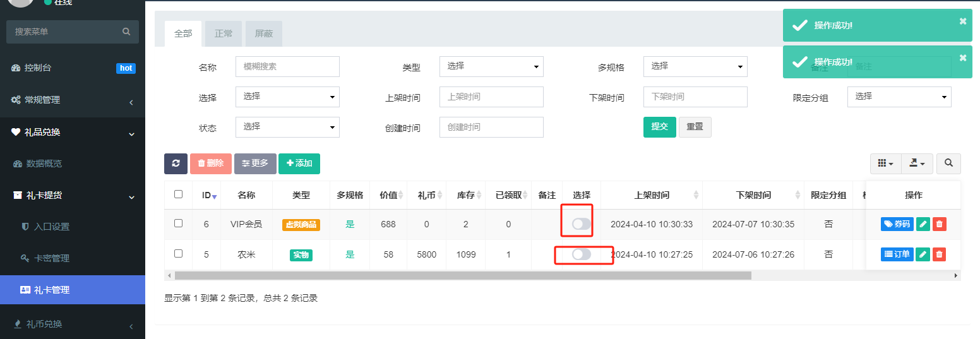The image size is (980, 339).
Task: Dismiss the top 操作成功 notification
Action: [963, 21]
